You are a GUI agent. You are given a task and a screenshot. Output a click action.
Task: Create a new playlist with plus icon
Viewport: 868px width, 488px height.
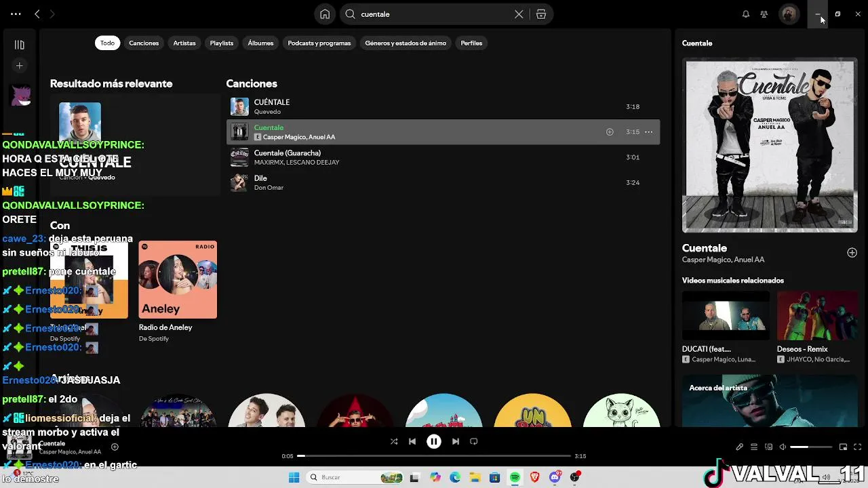pos(19,66)
